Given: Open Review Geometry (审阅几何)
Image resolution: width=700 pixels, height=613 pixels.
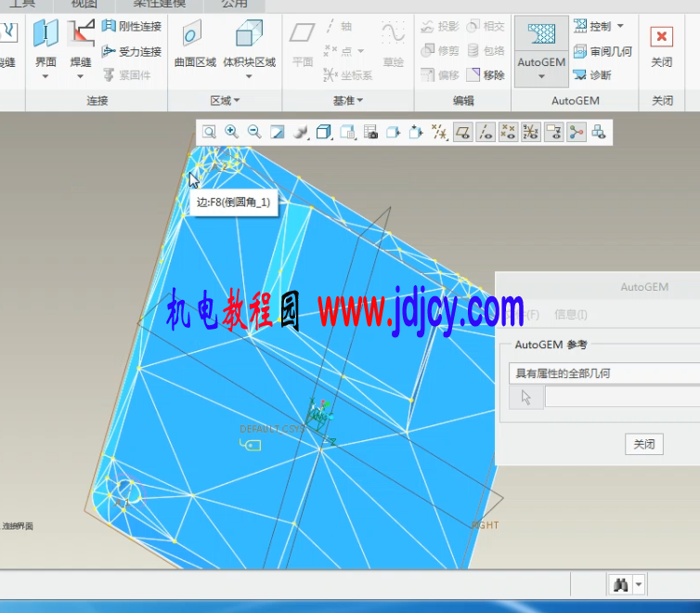Looking at the screenshot, I should coord(603,51).
